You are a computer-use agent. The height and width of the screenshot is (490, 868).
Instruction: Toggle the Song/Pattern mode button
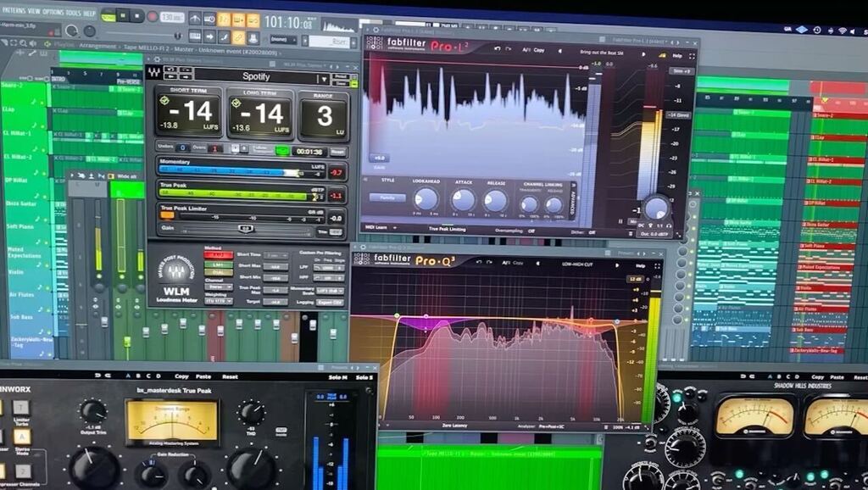[108, 15]
